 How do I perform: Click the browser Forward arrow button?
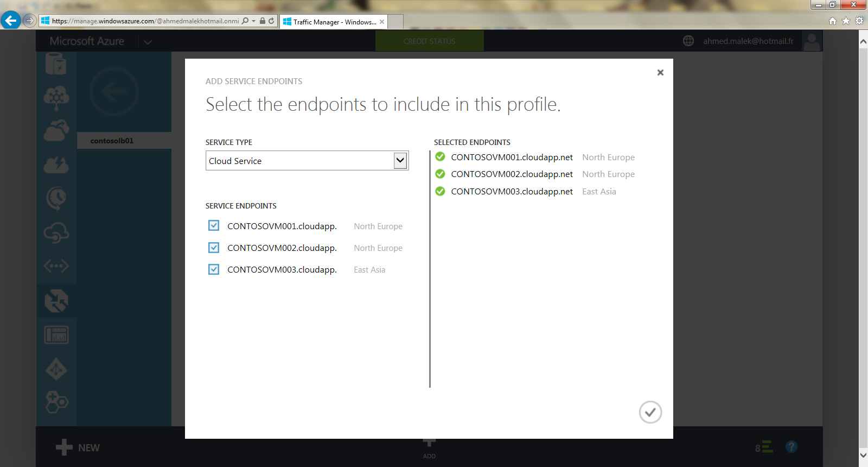[29, 21]
